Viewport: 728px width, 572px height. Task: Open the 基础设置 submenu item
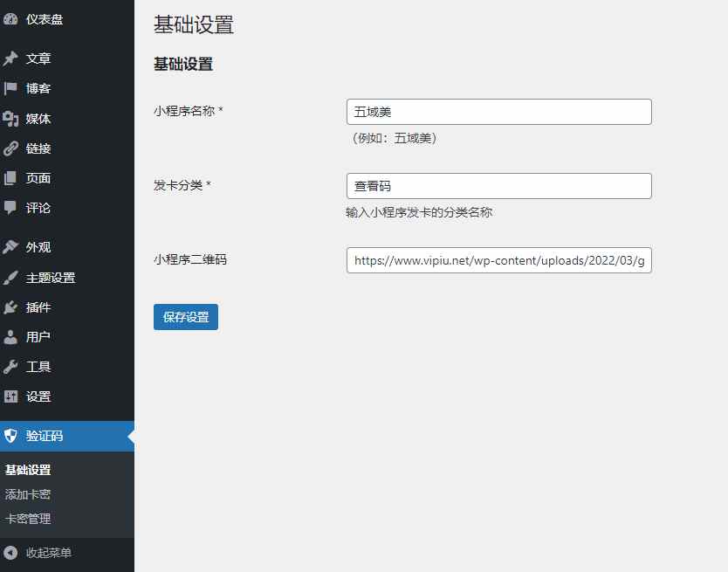click(28, 470)
